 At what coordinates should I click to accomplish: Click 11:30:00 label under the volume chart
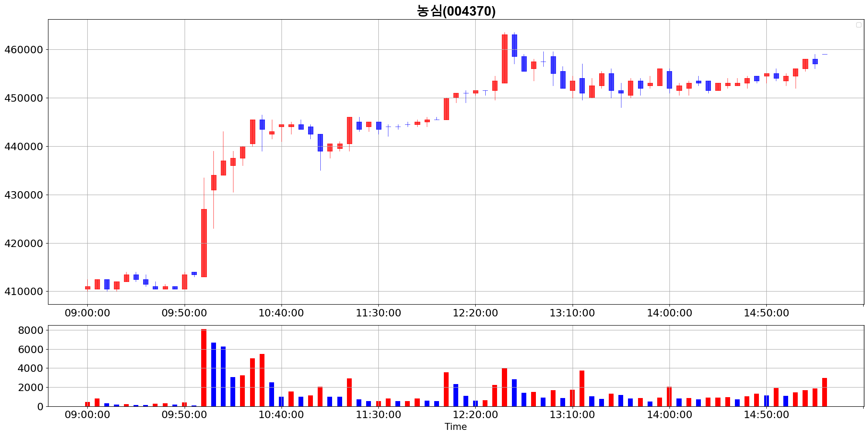[x=378, y=415]
